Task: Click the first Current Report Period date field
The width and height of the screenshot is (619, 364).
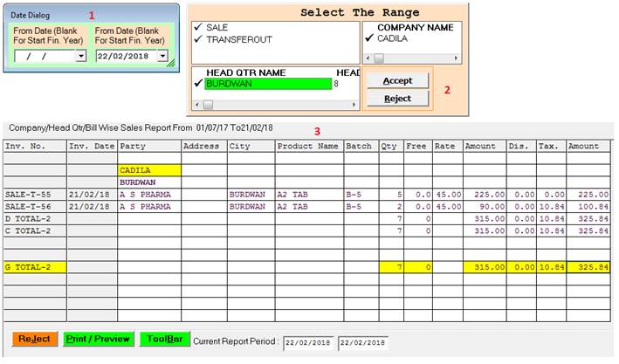Action: click(307, 340)
